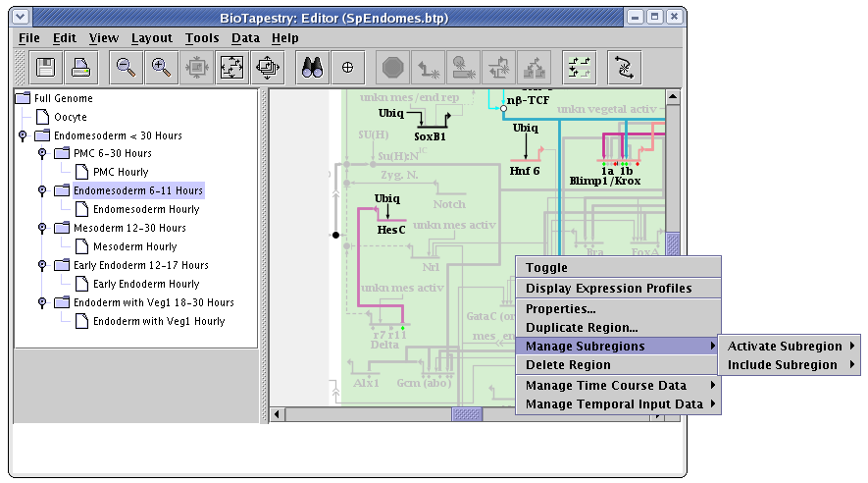Collapse the PMC 6-30 Hours tree node
The height and width of the screenshot is (483, 868).
point(41,154)
